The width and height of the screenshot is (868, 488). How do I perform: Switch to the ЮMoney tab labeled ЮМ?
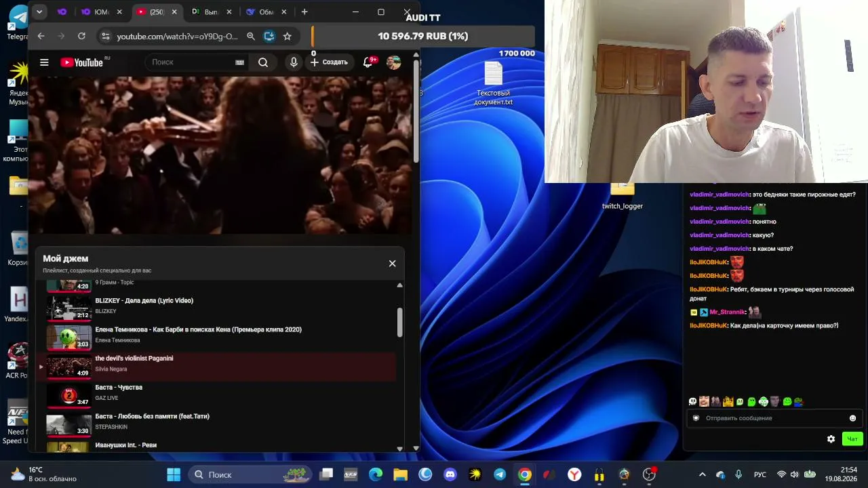click(x=100, y=12)
